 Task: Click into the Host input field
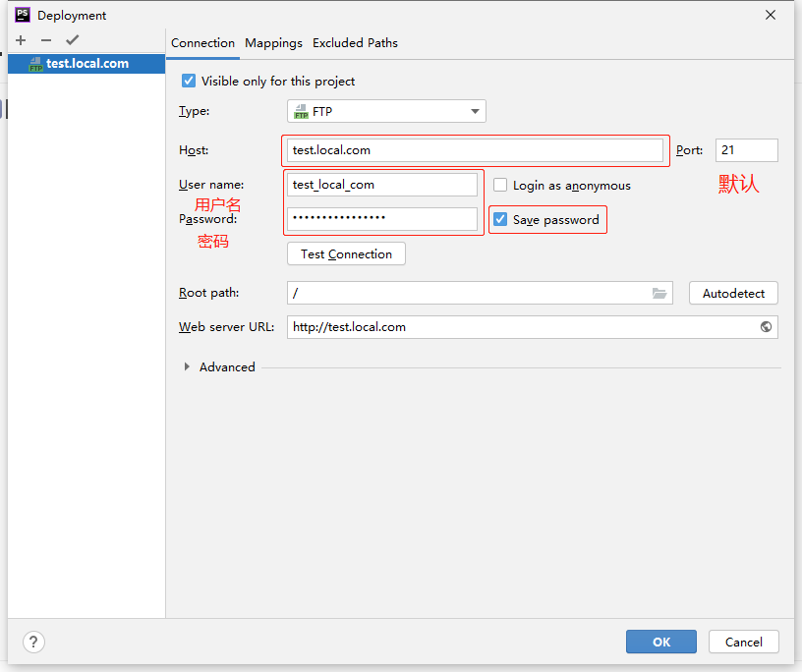pos(476,150)
